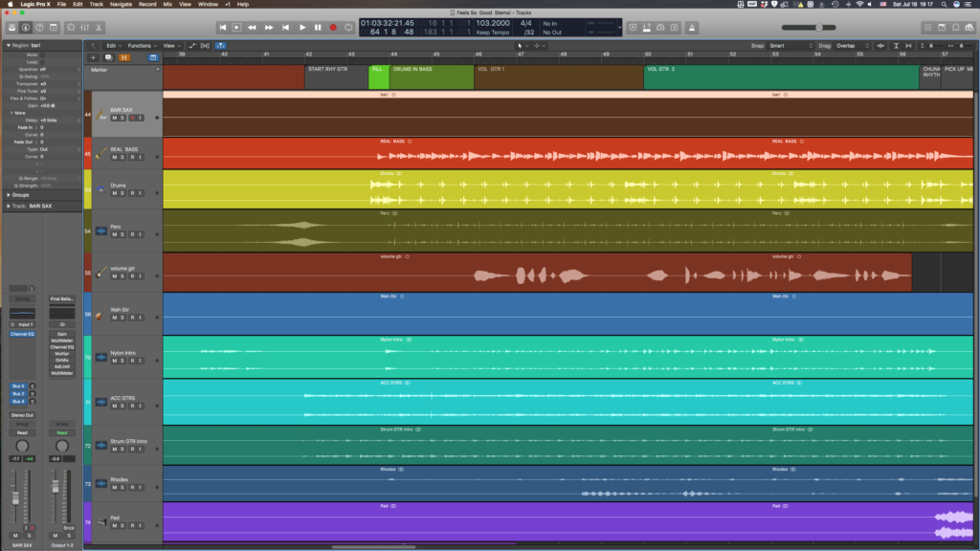Open the Navigate menu
Screen dimensions: 980x551
point(121,4)
